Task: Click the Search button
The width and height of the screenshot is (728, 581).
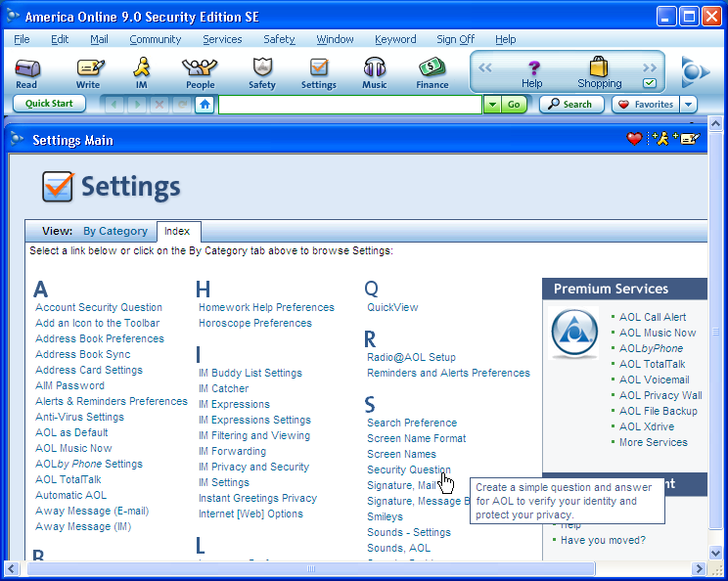Action: (x=571, y=105)
